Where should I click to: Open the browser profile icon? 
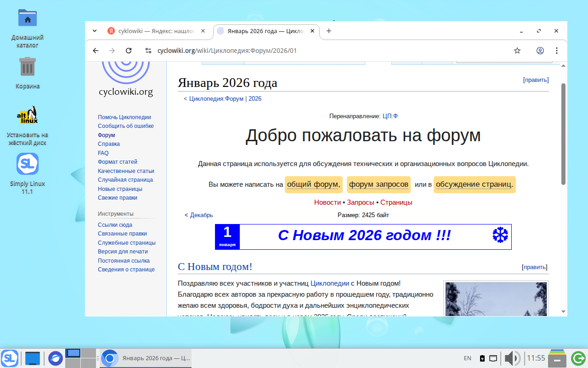pos(540,51)
